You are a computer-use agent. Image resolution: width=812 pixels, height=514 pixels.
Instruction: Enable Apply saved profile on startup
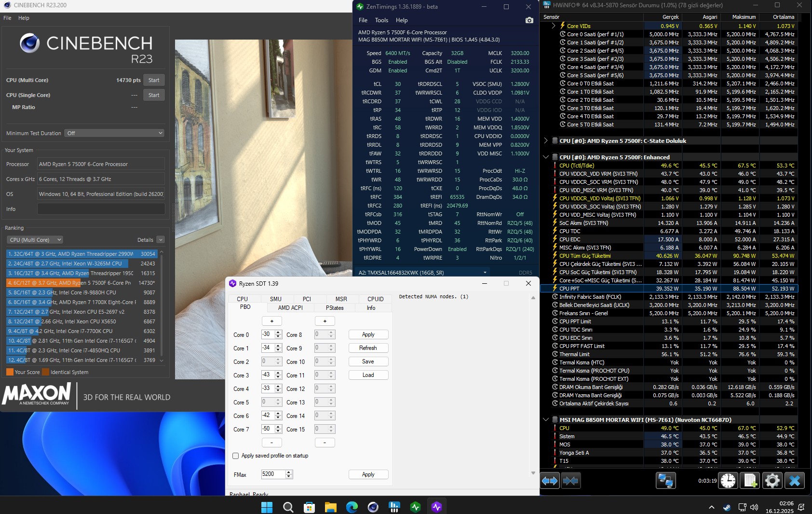236,456
